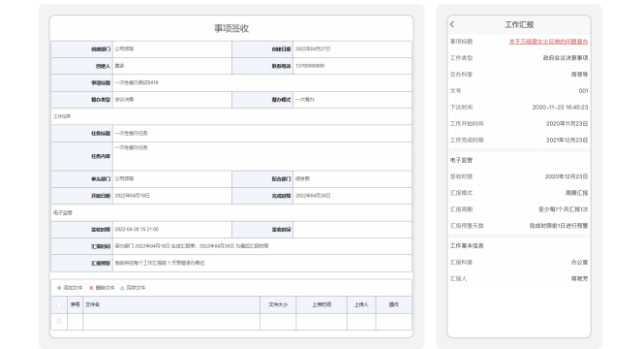Click the 交办科室 row in 工作汇报
The height and width of the screenshot is (349, 644).
519,75
